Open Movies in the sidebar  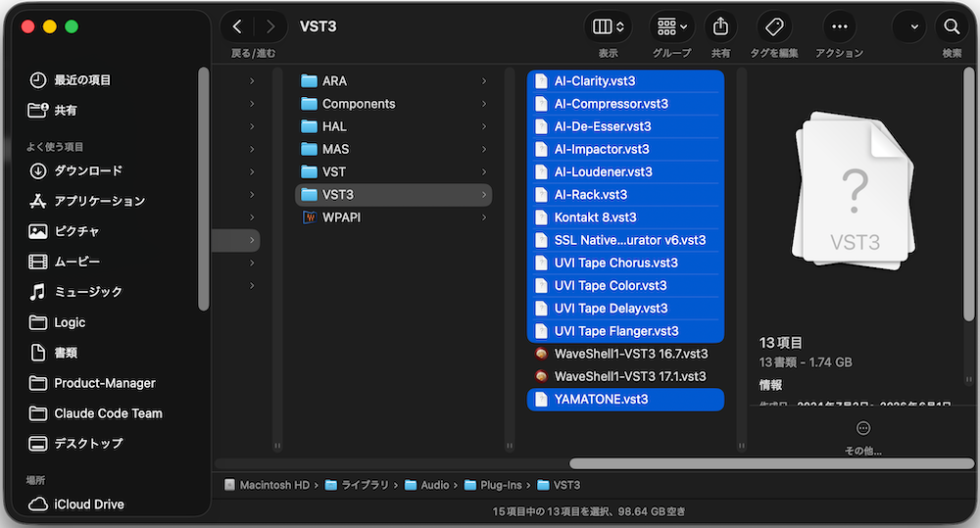(65, 262)
